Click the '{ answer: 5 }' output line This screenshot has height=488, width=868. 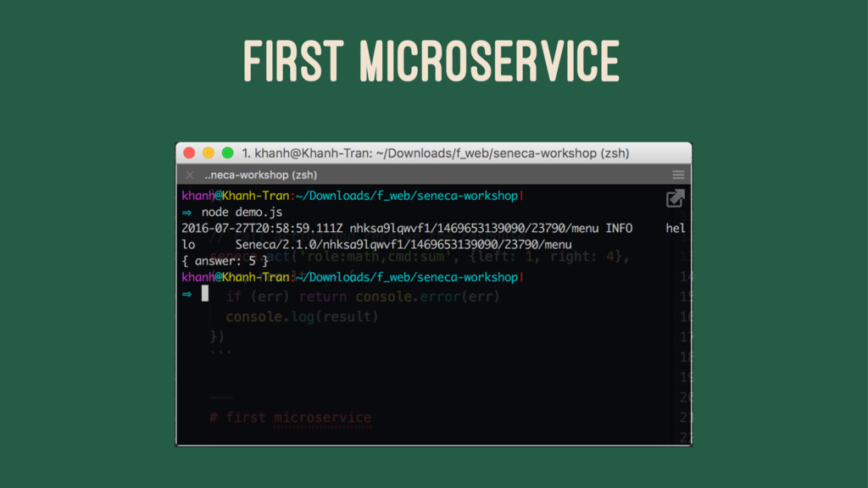(225, 261)
